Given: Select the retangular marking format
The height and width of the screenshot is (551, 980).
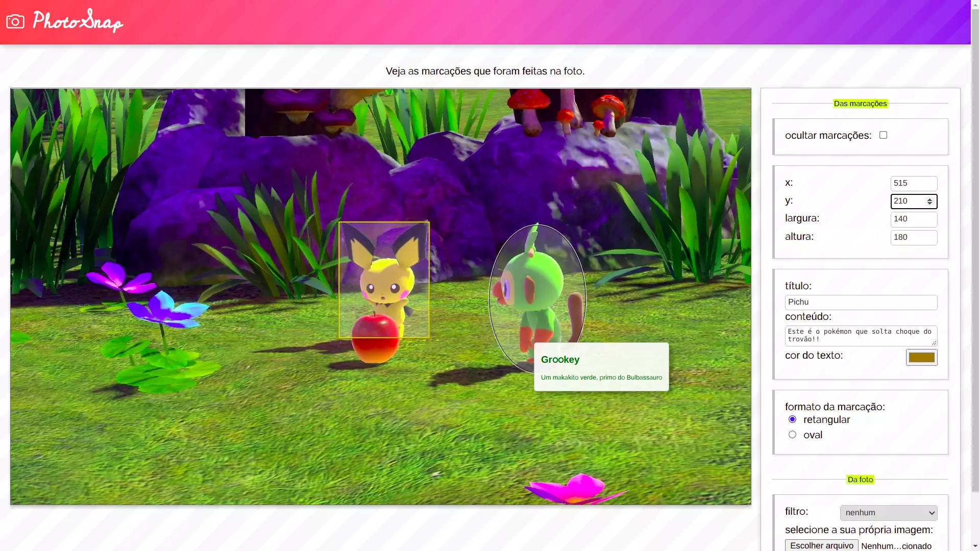Looking at the screenshot, I should 792,419.
